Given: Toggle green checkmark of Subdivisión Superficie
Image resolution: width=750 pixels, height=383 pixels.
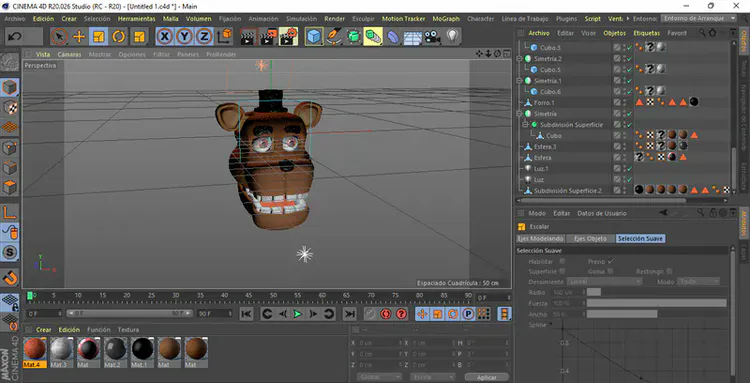Looking at the screenshot, I should pos(629,125).
